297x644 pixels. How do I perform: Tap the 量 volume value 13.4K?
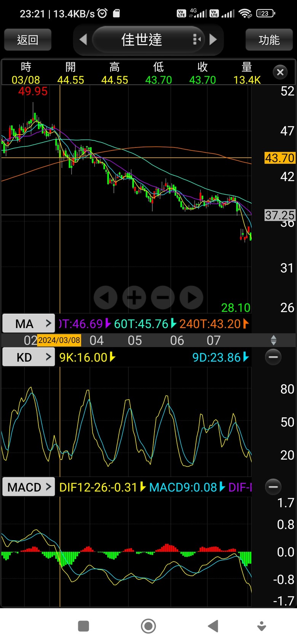pyautogui.click(x=247, y=80)
